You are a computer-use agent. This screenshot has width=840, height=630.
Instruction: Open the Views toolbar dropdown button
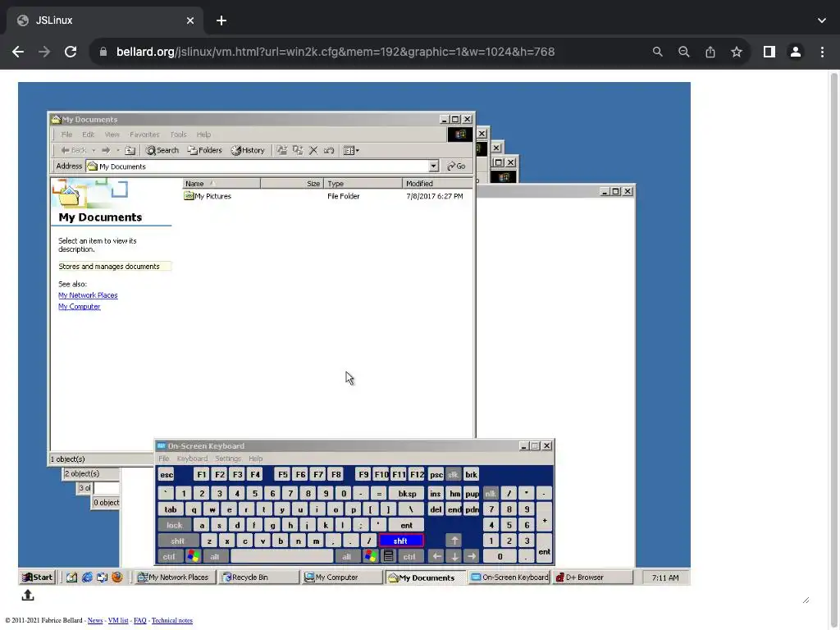click(x=351, y=151)
